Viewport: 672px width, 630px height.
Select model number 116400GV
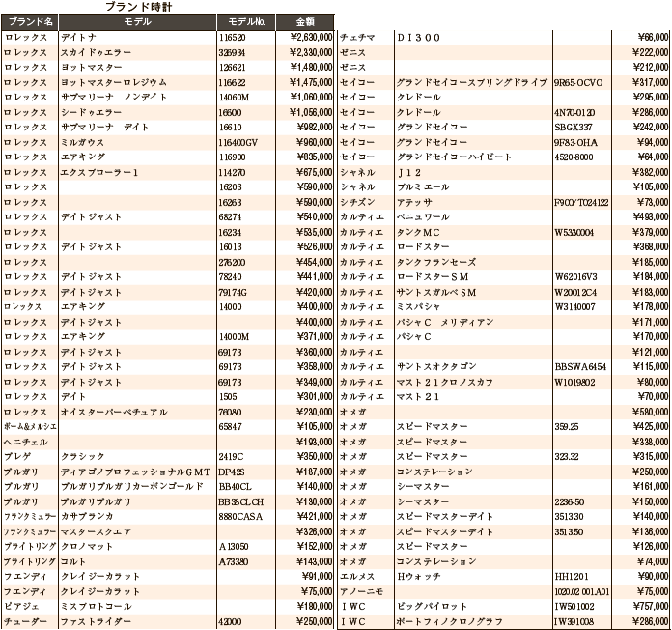238,142
